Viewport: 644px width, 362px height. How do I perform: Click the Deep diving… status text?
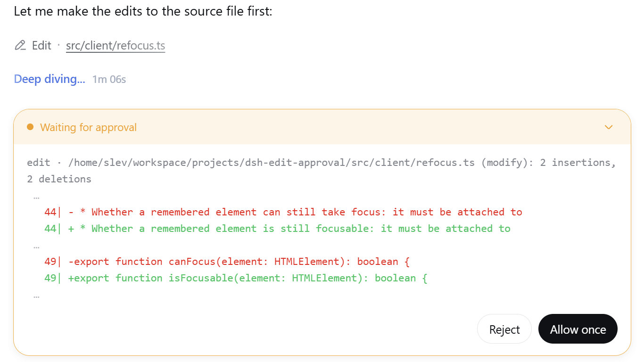pyautogui.click(x=50, y=79)
